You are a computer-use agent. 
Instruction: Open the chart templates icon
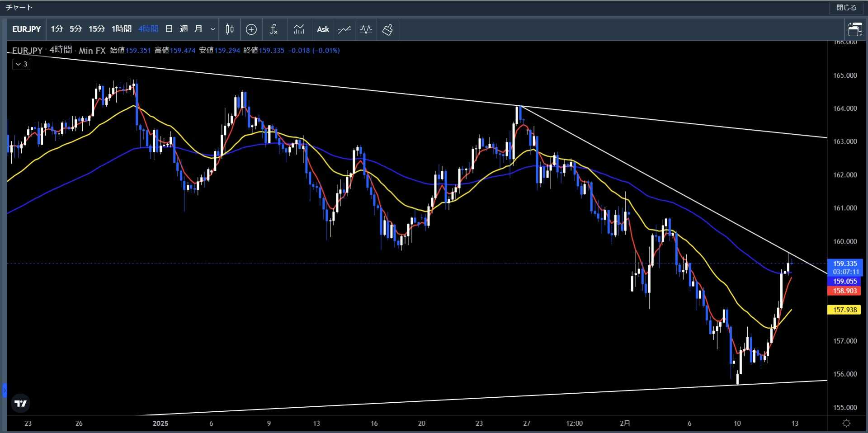(299, 29)
